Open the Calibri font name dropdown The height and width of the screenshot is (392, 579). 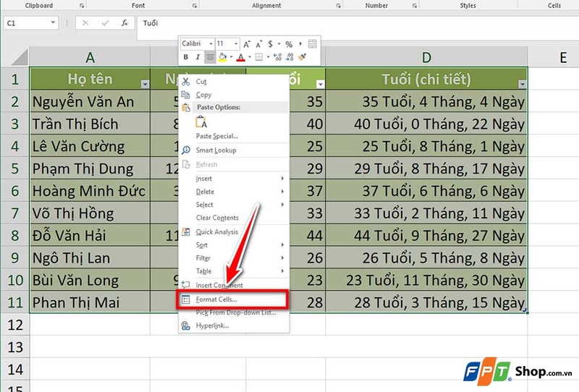coord(211,44)
